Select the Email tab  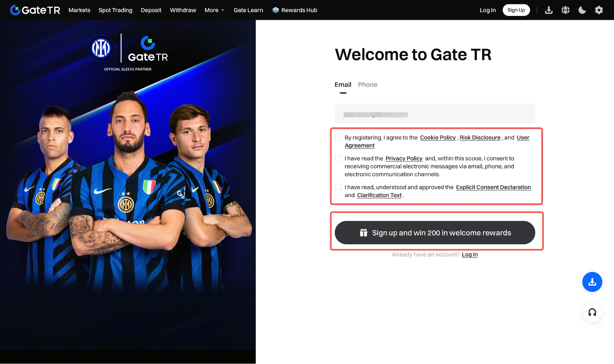[343, 84]
